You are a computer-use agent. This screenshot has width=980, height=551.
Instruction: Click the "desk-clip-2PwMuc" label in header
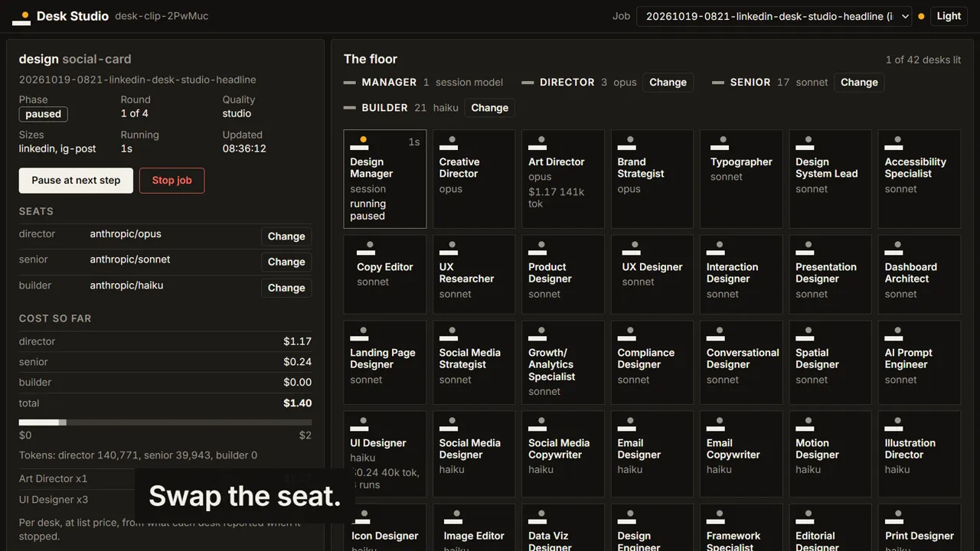162,16
